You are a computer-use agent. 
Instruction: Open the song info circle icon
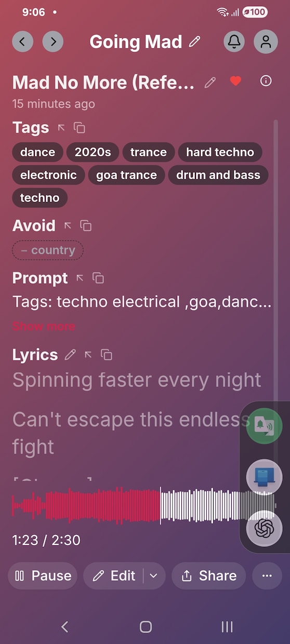point(266,81)
